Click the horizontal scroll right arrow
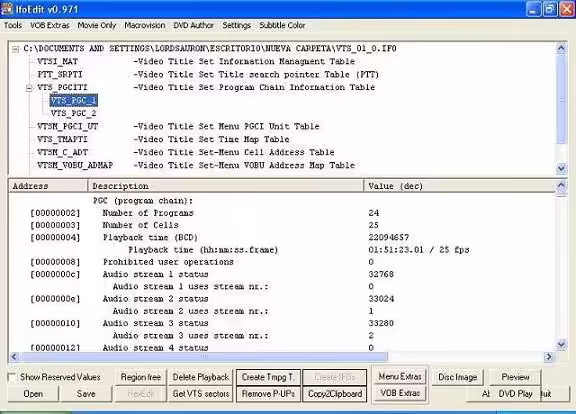Viewport: 576px width, 414px height. (549, 356)
